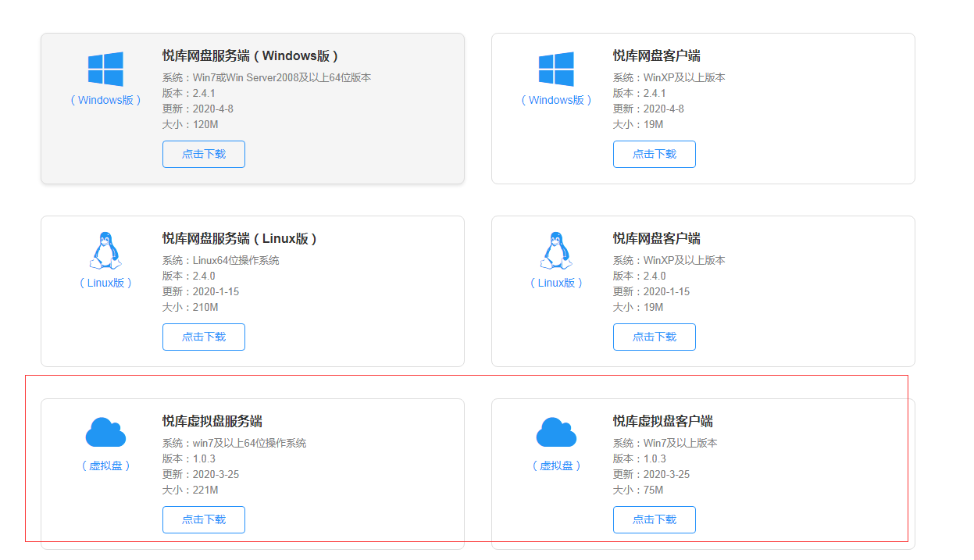Viewport: 974px width, 560px height.
Task: Click 更新：2020-3-25 on the 虚拟盘客户端 card
Action: coord(651,474)
